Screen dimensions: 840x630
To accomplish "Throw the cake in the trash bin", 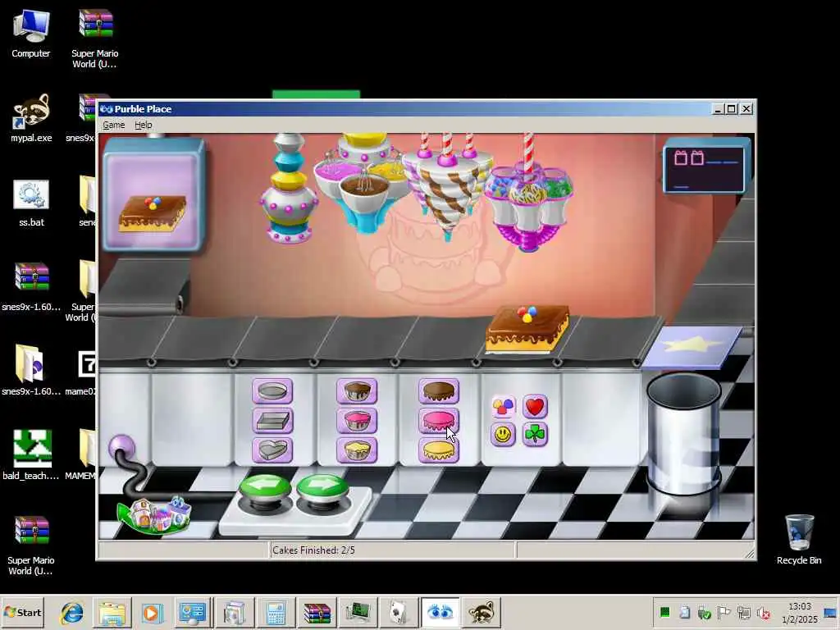I will coord(684,434).
